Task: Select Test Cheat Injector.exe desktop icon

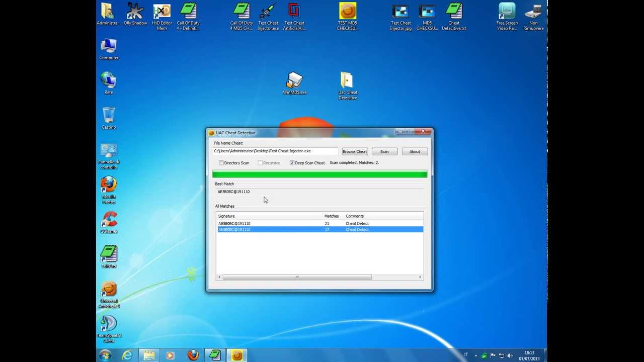Action: (268, 17)
